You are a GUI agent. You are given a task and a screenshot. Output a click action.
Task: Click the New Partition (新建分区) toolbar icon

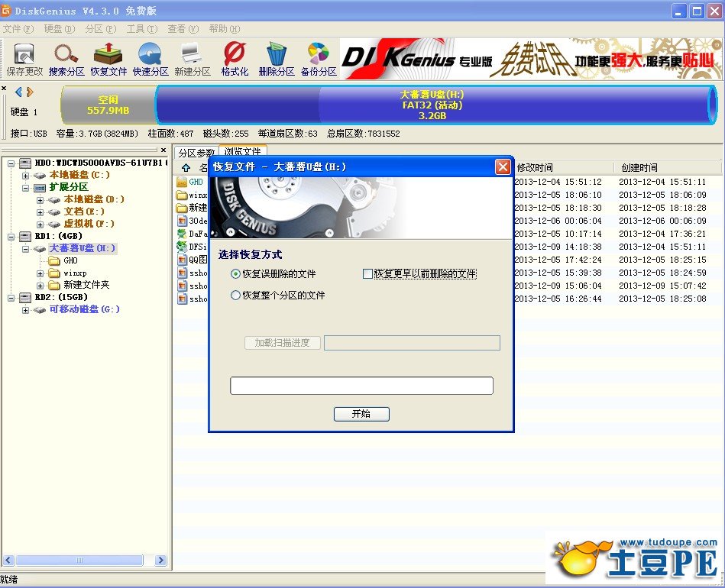tap(193, 59)
